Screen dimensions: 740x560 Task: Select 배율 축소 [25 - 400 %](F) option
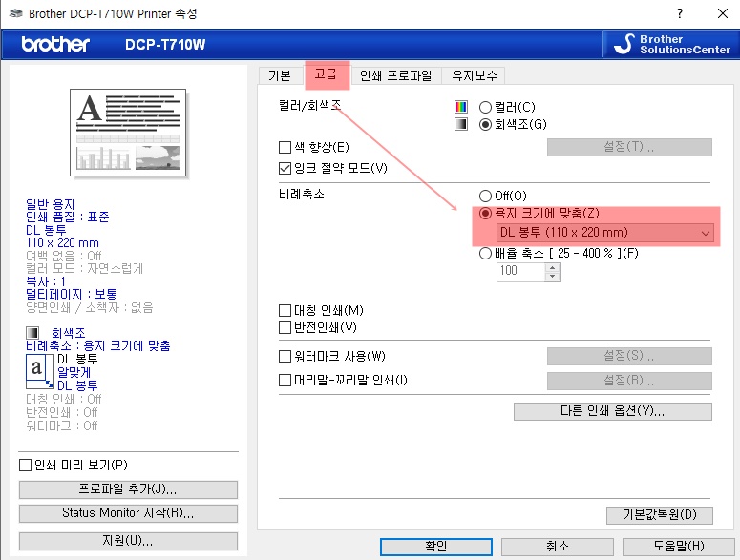click(485, 254)
